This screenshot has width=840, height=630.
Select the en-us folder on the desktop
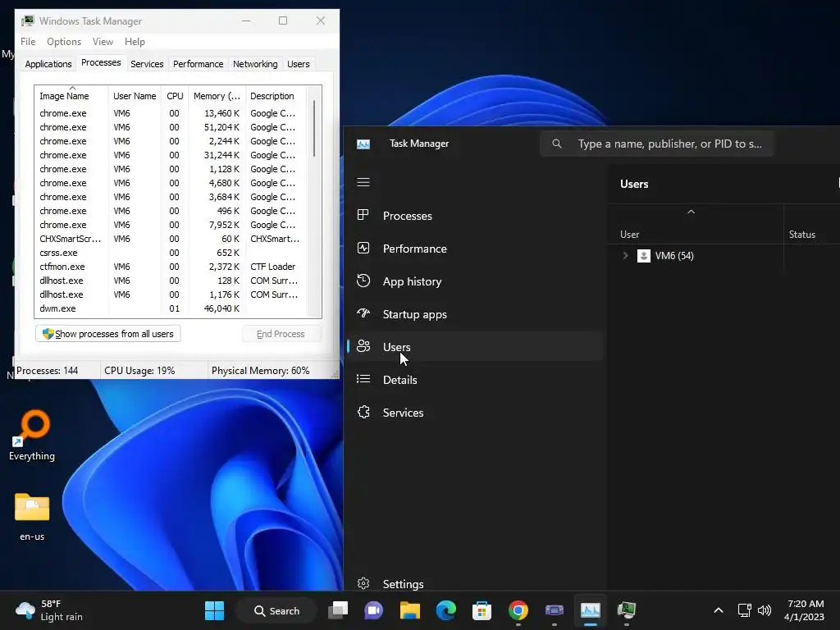32,517
